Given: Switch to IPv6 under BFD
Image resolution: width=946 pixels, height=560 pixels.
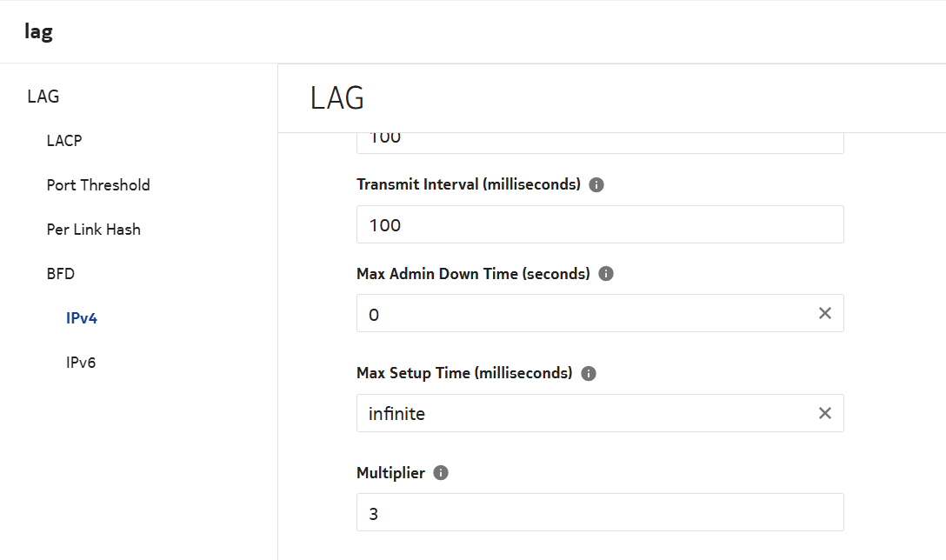Looking at the screenshot, I should point(81,363).
